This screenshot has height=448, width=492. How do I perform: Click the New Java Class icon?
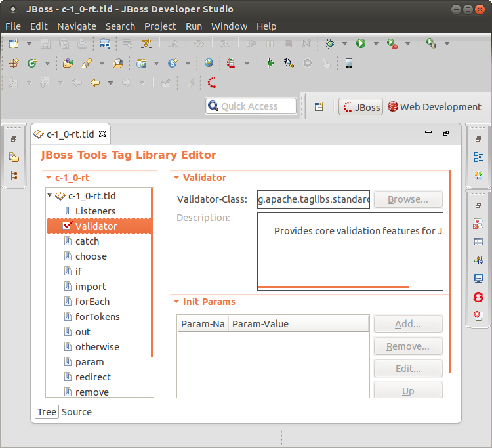point(32,64)
